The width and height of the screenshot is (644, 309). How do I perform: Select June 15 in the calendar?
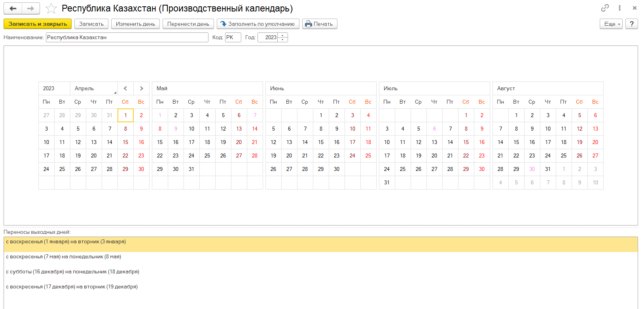click(x=321, y=142)
